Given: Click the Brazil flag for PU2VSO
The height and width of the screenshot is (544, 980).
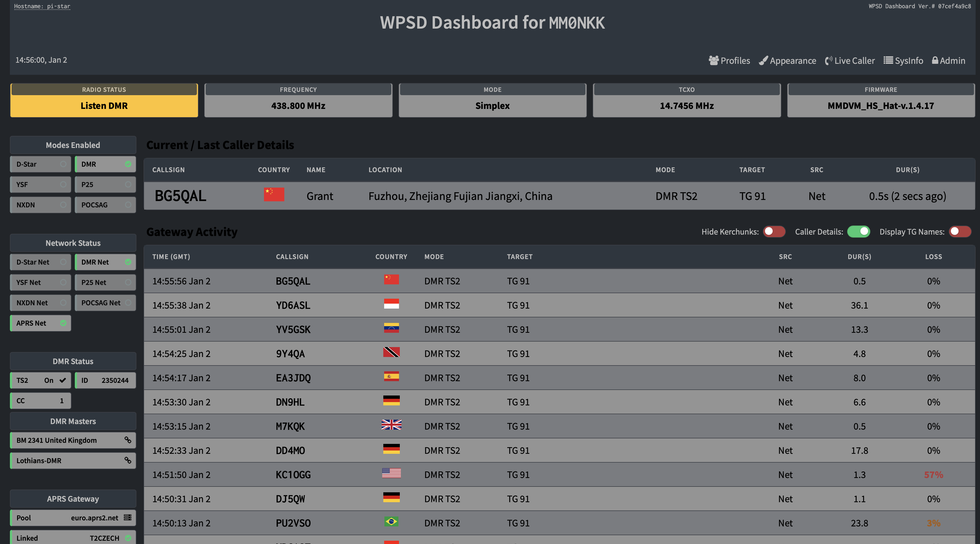Looking at the screenshot, I should 391,521.
